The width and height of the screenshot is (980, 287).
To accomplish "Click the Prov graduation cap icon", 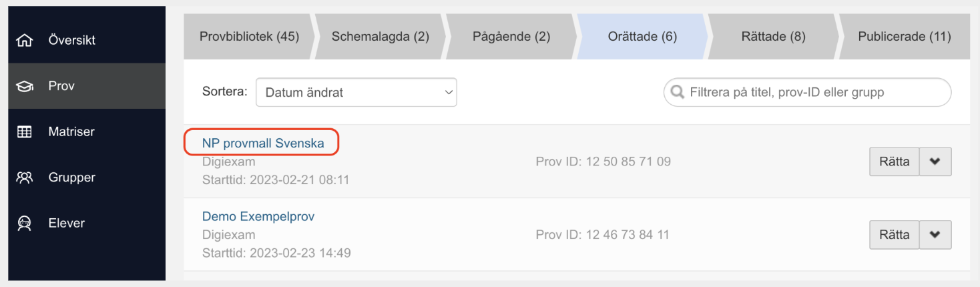I will point(24,87).
